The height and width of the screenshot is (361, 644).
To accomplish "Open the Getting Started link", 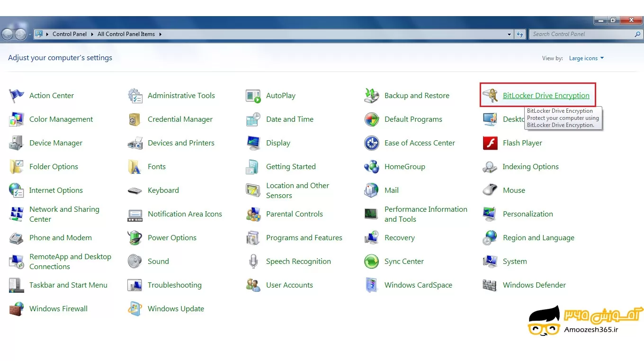I will 291,167.
